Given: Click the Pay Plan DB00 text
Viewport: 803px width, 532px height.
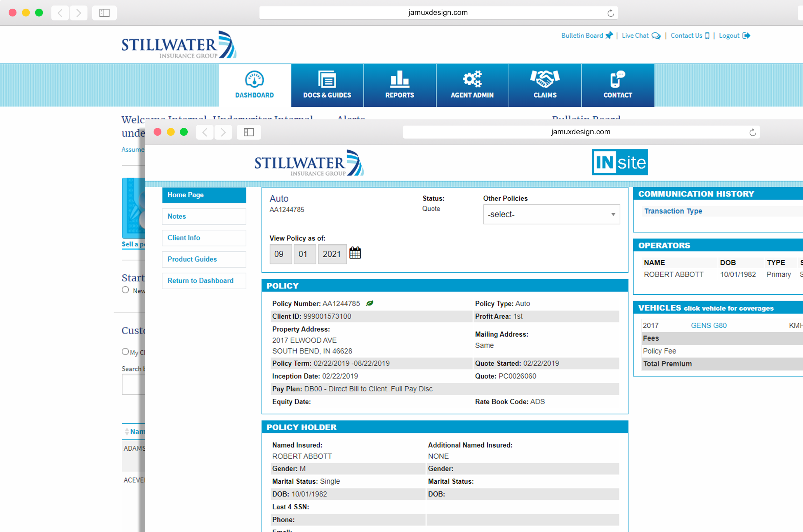Looking at the screenshot, I should pyautogui.click(x=368, y=389).
